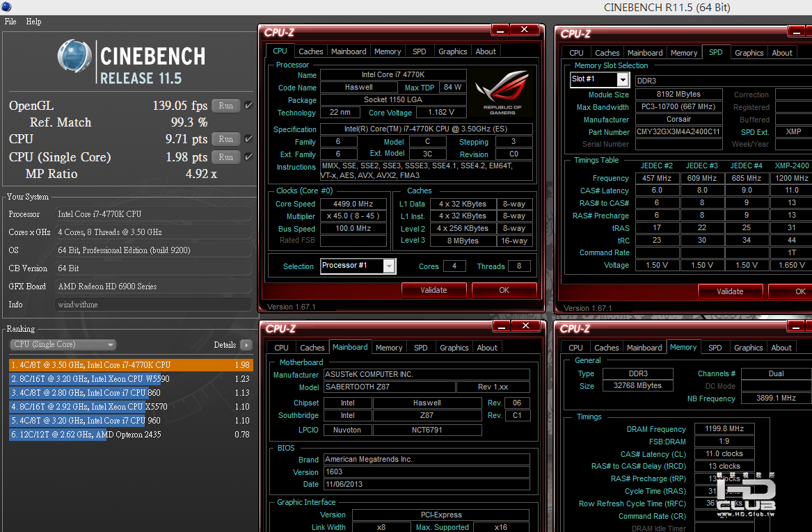This screenshot has width=812, height=532.
Task: Switch to SPD tab in the CPU-Z Processor window
Action: 420,51
